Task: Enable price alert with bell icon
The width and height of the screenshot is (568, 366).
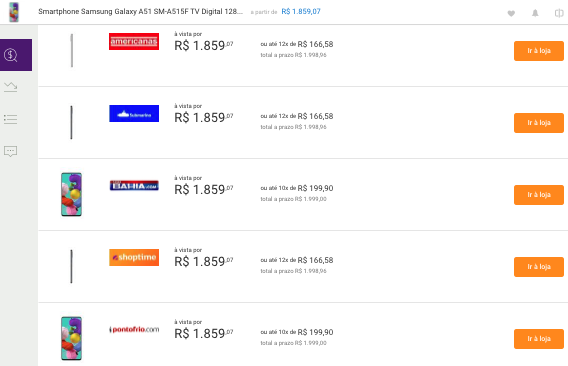Action: (x=535, y=13)
